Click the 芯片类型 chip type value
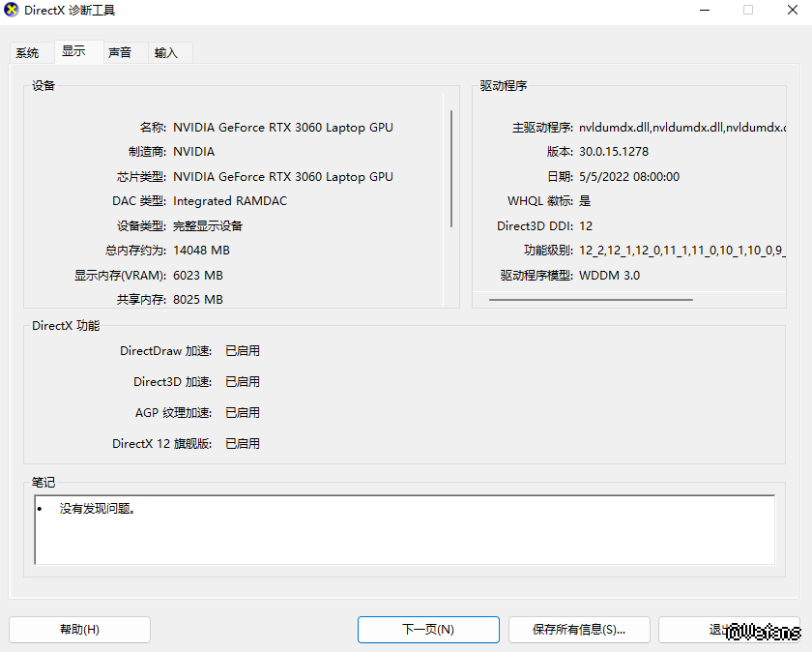812x652 pixels. point(282,177)
